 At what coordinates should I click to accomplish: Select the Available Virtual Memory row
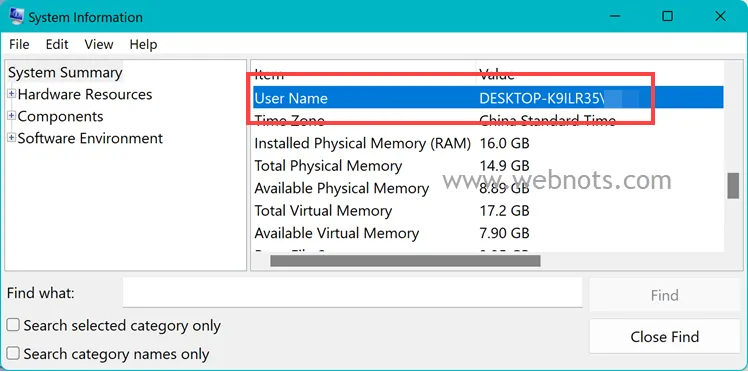pyautogui.click(x=488, y=233)
